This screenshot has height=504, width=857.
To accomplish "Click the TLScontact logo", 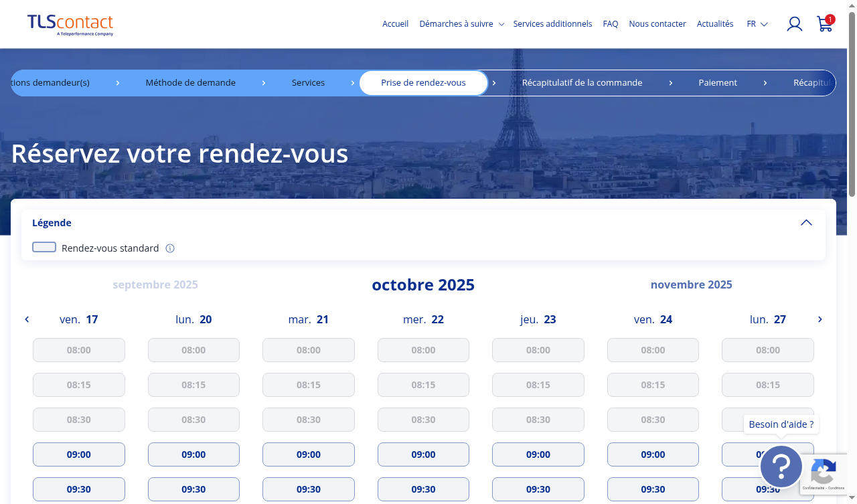I will pos(70,25).
